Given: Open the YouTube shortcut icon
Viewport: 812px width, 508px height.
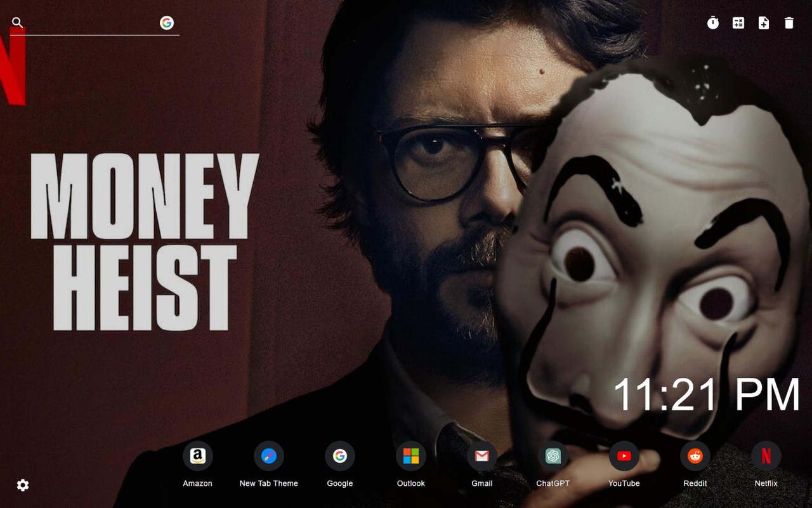Looking at the screenshot, I should point(624,456).
